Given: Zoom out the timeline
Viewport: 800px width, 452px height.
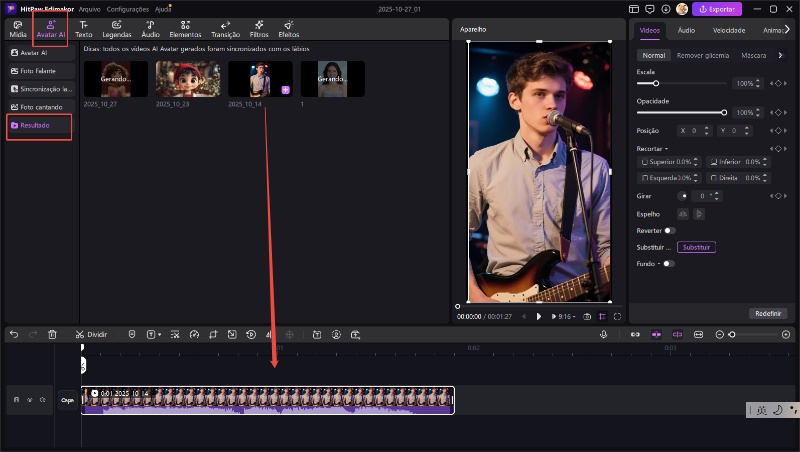Looking at the screenshot, I should click(719, 334).
